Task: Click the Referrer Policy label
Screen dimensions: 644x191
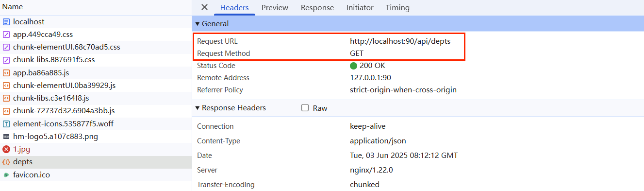Action: pyautogui.click(x=220, y=90)
